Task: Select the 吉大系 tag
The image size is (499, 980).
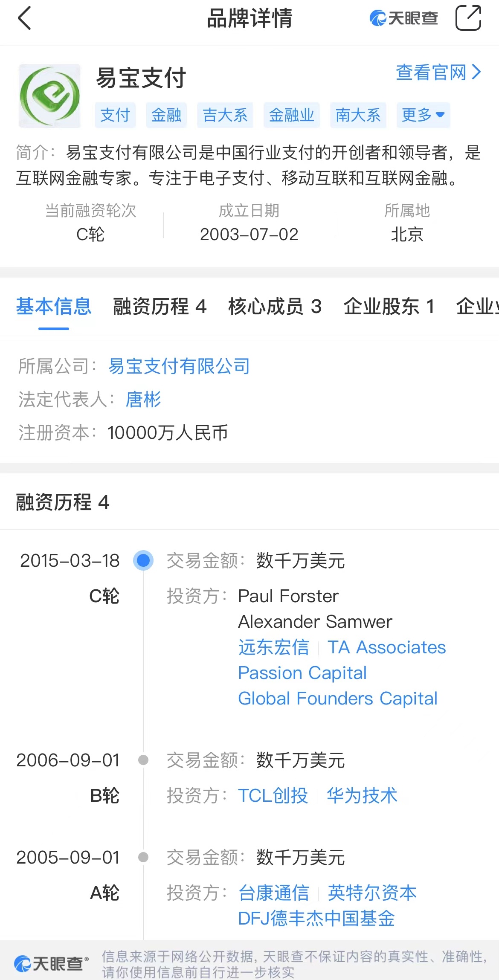Action: 225,115
